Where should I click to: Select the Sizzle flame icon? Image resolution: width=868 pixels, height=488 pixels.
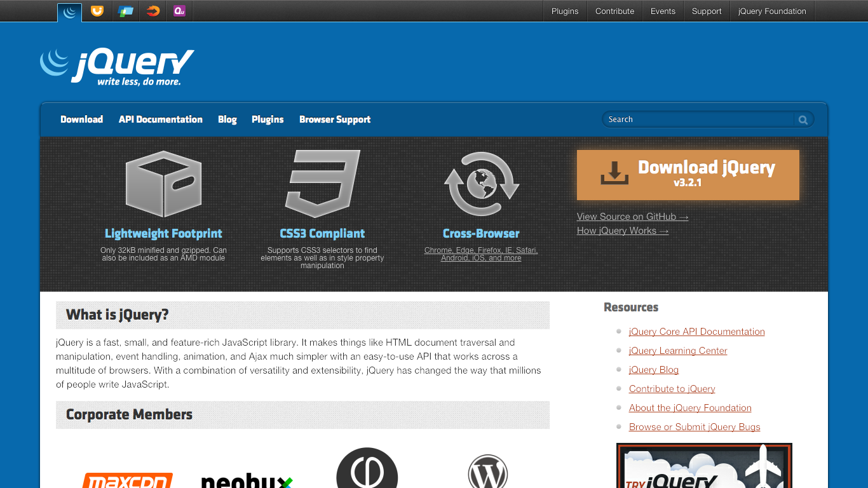[152, 11]
